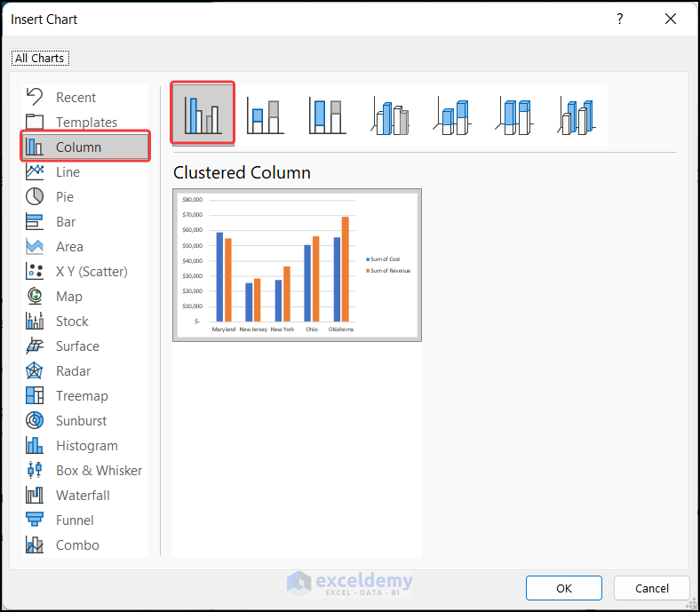The width and height of the screenshot is (700, 612).
Task: Select the Pie chart category icon
Action: click(35, 197)
